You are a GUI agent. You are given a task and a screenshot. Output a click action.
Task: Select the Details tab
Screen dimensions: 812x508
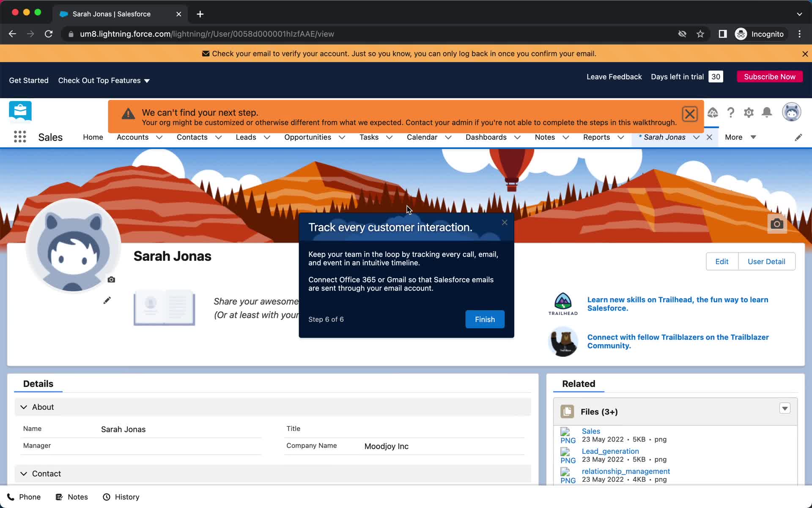point(38,384)
